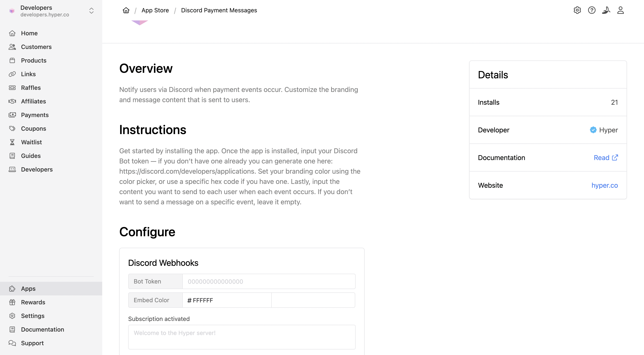Click the Embed Color picker swatch
Viewport: 644px width, 355px height.
[313, 300]
